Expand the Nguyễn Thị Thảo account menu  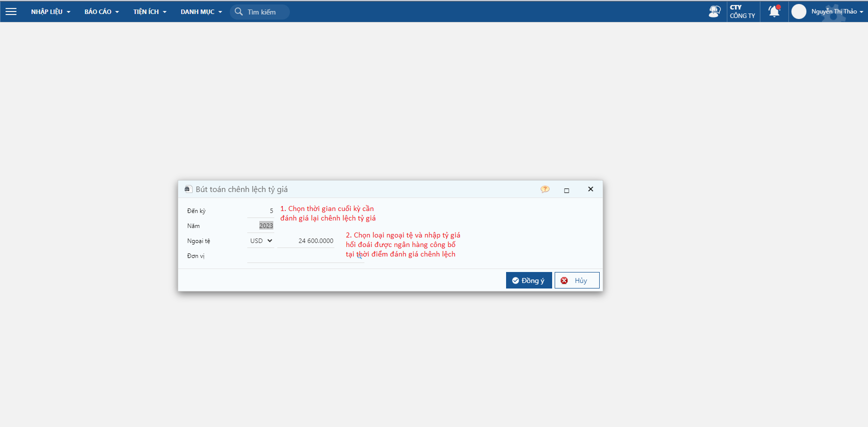point(837,11)
